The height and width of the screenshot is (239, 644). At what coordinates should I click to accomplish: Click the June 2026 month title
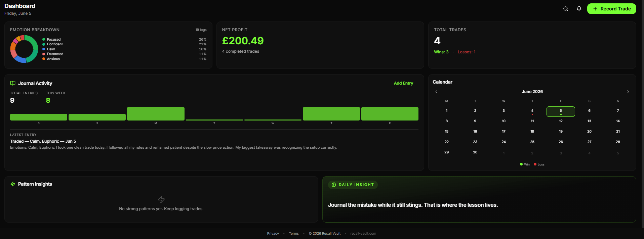tap(532, 92)
